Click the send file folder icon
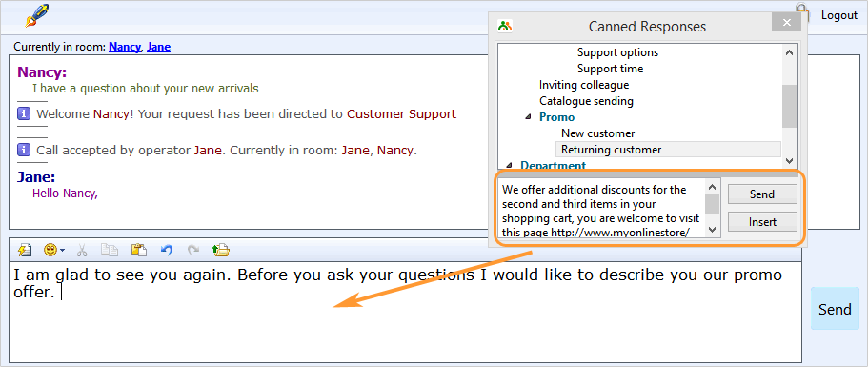Image resolution: width=868 pixels, height=367 pixels. pos(220,250)
